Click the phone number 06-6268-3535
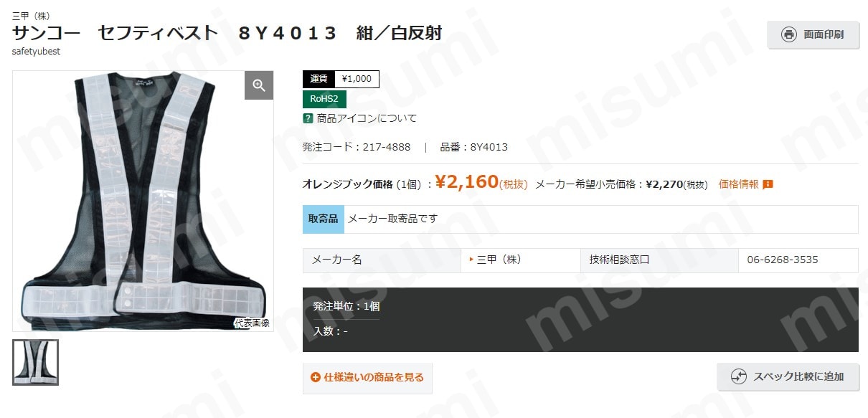Image resolution: width=868 pixels, height=418 pixels. pyautogui.click(x=783, y=260)
